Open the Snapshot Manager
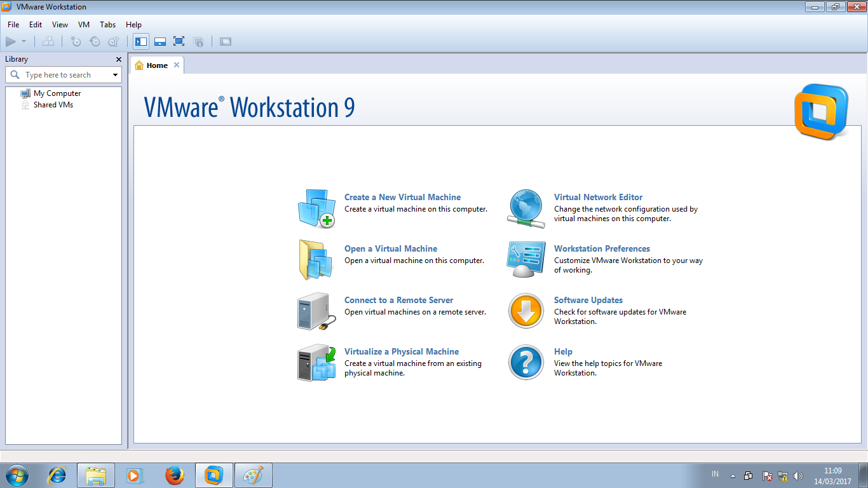 [x=112, y=41]
